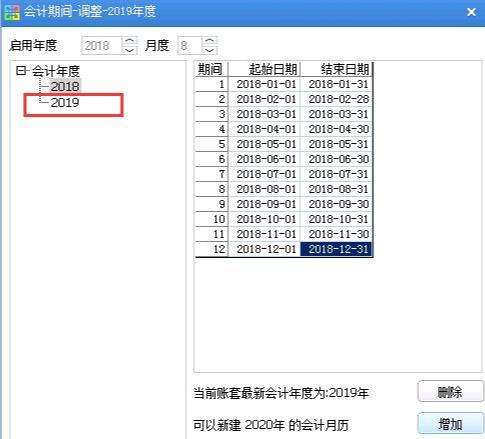Select period row 1
The height and width of the screenshot is (439, 485).
211,84
